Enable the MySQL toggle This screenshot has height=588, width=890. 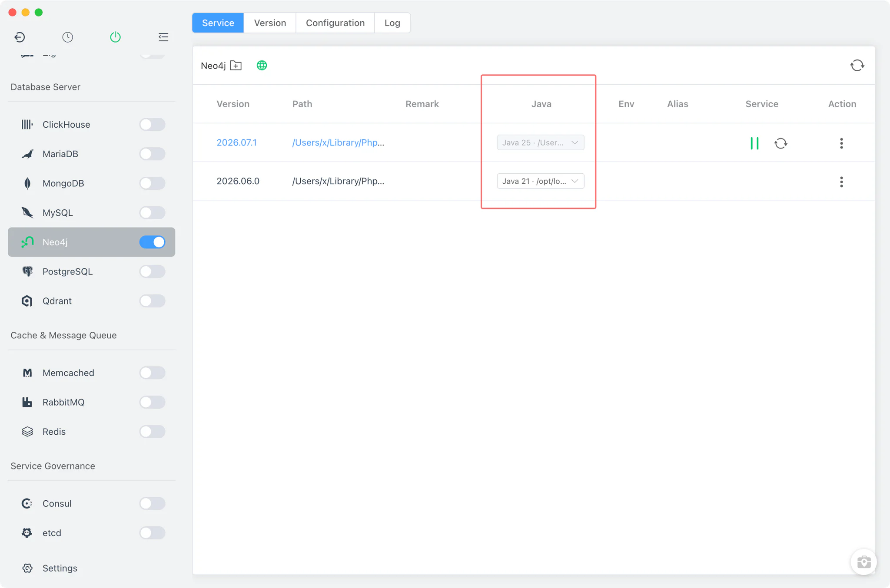click(152, 212)
